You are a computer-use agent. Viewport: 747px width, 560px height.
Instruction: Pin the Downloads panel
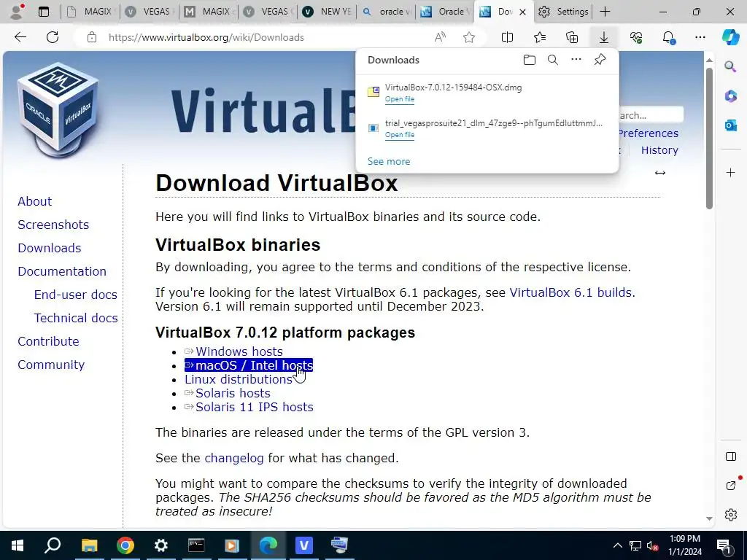pos(600,60)
